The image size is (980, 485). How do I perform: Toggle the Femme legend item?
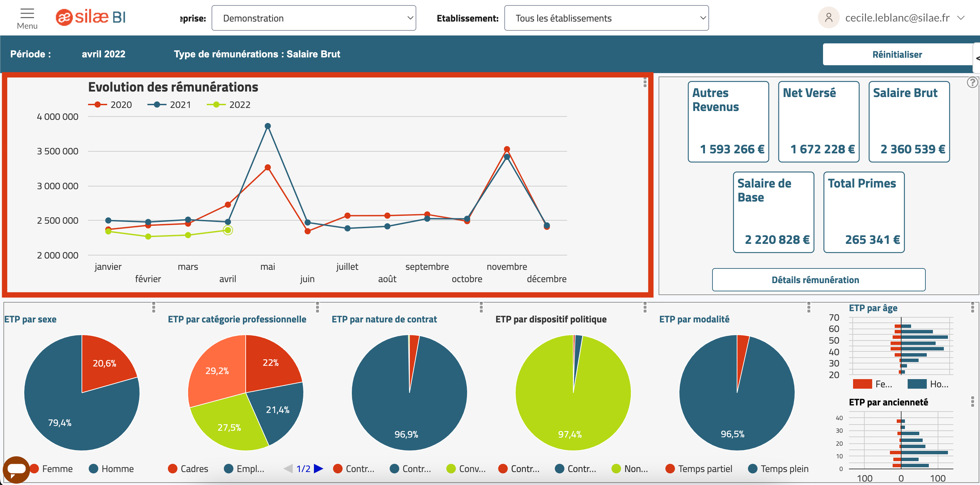[x=52, y=469]
